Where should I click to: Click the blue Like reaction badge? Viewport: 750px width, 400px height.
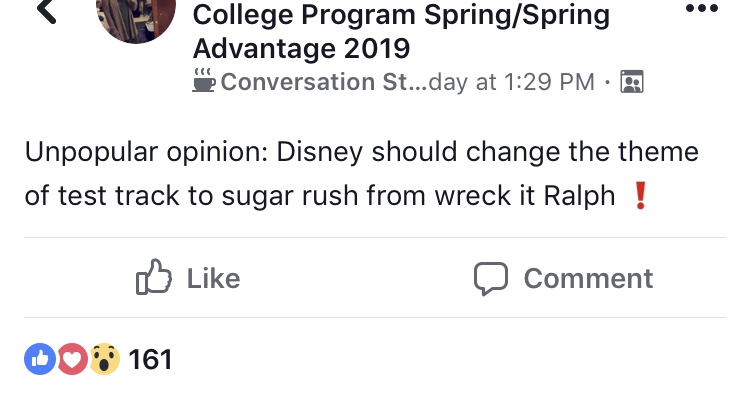click(x=40, y=359)
